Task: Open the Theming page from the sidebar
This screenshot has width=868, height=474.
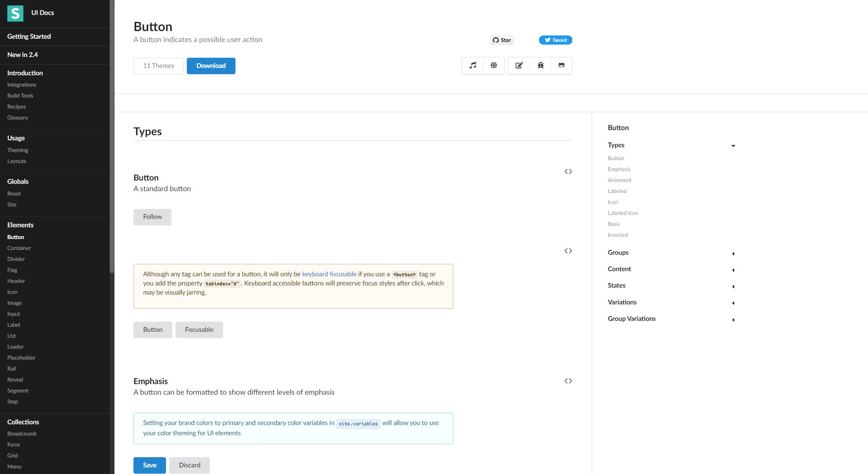Action: pyautogui.click(x=18, y=150)
